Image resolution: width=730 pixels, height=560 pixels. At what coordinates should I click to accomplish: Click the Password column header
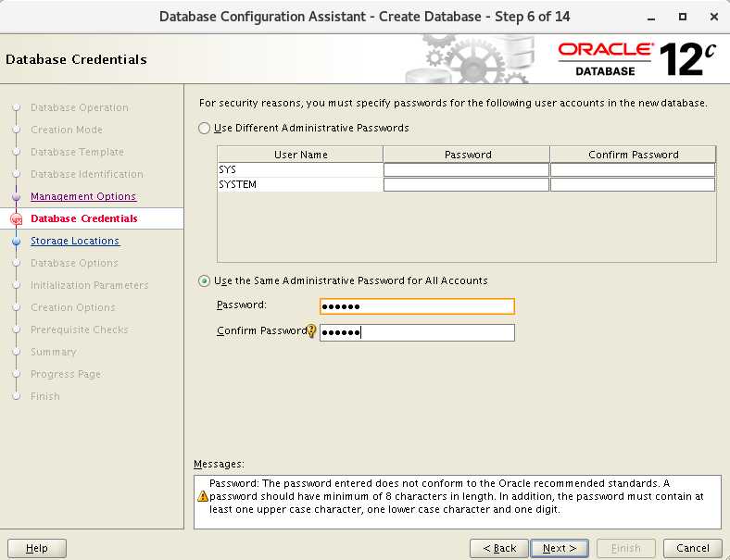click(x=467, y=155)
